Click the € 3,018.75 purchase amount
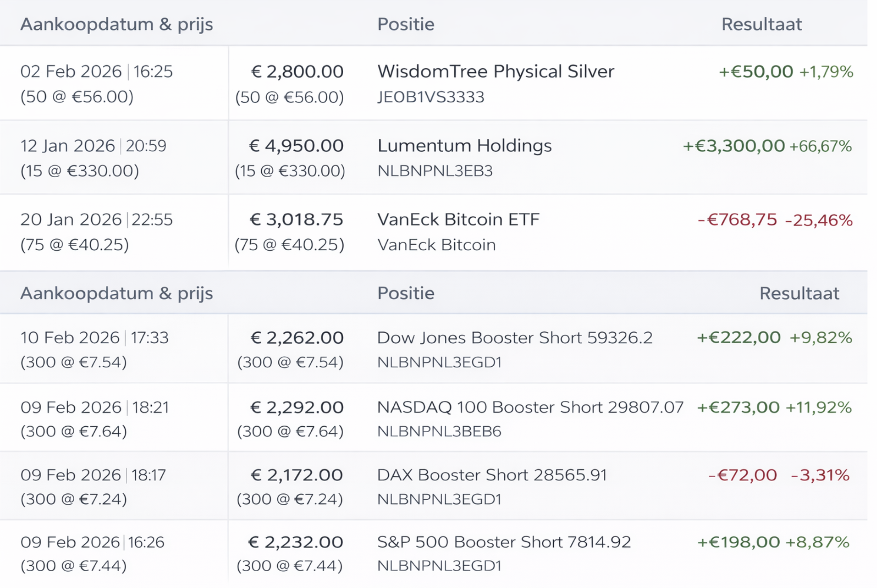The image size is (877, 588). click(x=296, y=220)
